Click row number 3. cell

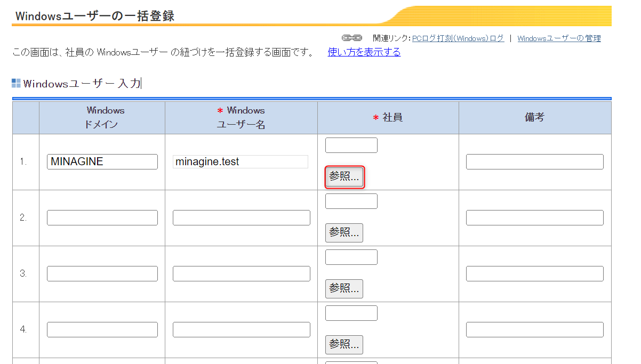point(26,273)
